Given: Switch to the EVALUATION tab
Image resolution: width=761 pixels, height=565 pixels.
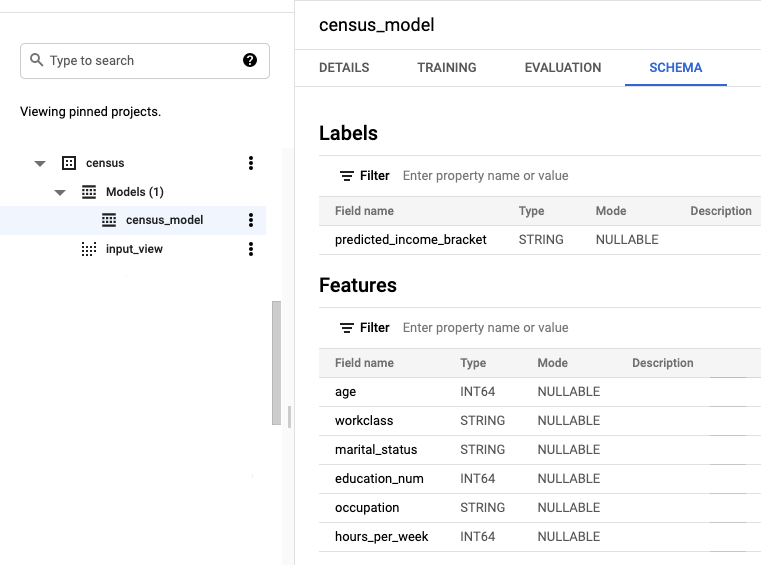Looking at the screenshot, I should tap(563, 67).
